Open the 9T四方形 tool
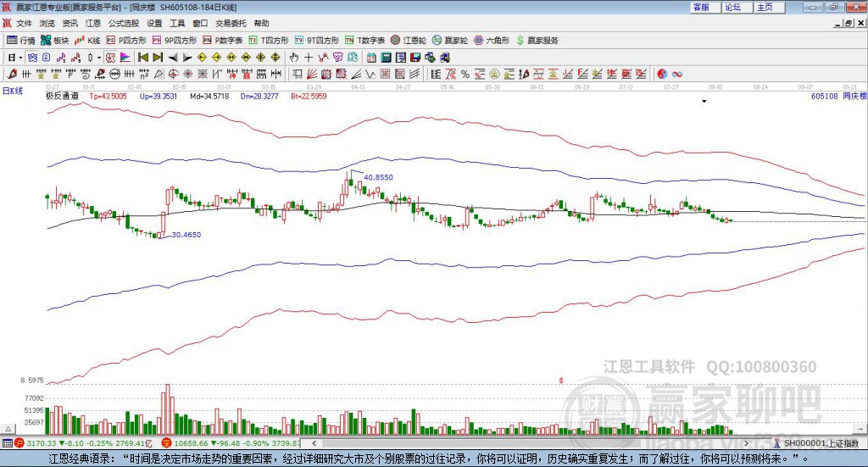Image resolution: width=868 pixels, height=467 pixels. 317,41
